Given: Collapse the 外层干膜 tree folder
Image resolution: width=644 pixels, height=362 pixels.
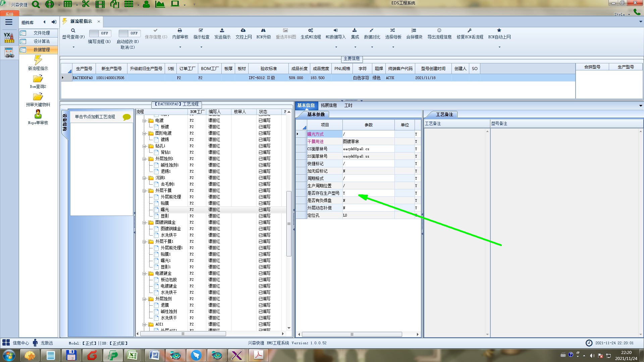Looking at the screenshot, I should (144, 191).
